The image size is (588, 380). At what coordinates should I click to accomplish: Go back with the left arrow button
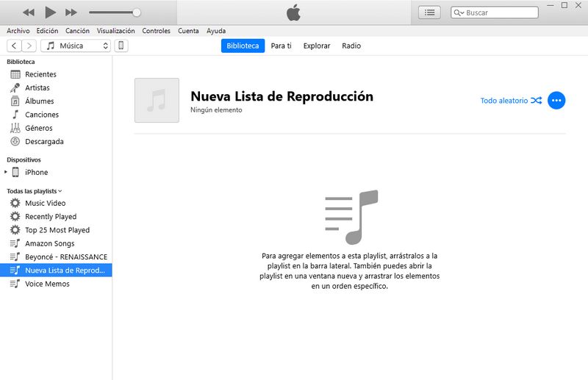point(14,46)
